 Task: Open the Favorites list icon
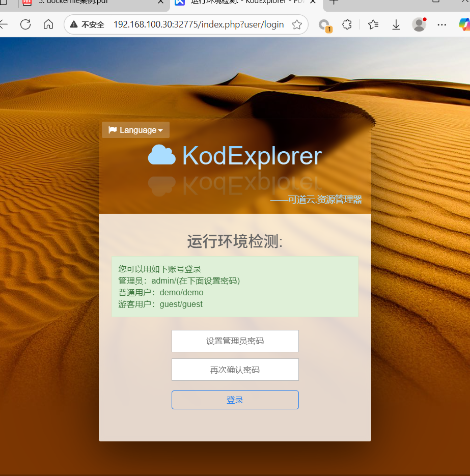point(373,24)
